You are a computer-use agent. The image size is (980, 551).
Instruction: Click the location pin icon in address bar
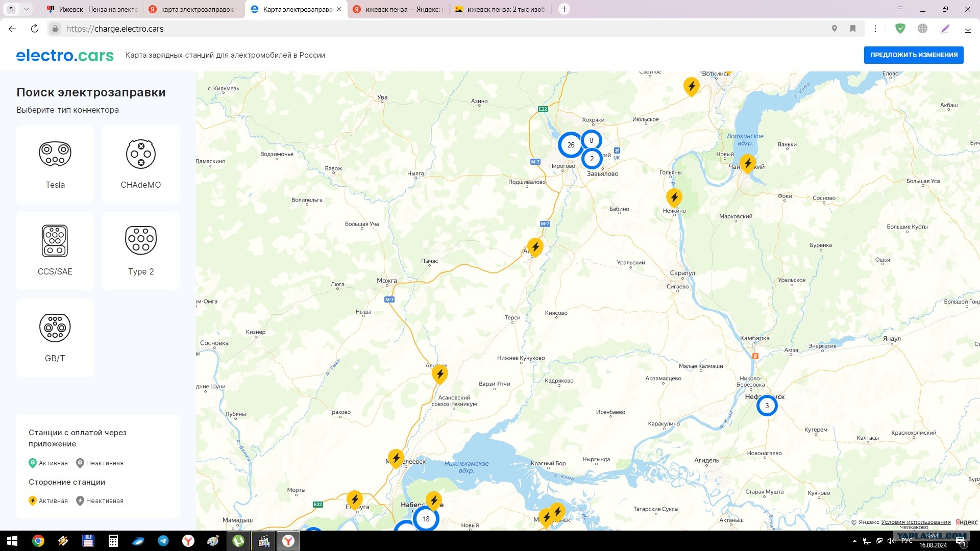[835, 29]
